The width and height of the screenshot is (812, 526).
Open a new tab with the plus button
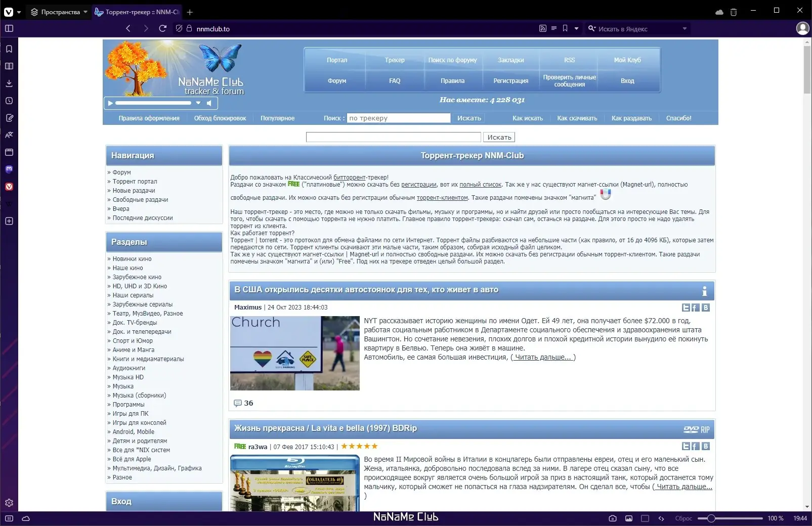(x=190, y=12)
